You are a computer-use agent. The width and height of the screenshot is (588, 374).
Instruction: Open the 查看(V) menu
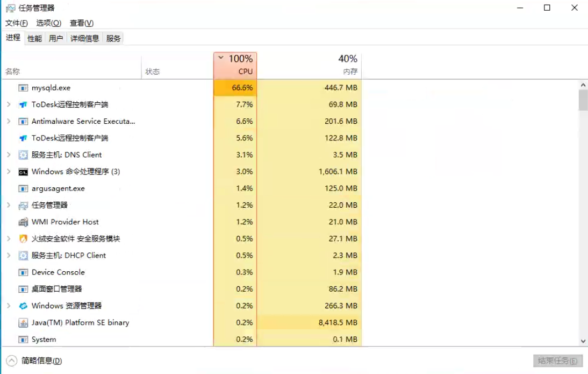point(81,23)
